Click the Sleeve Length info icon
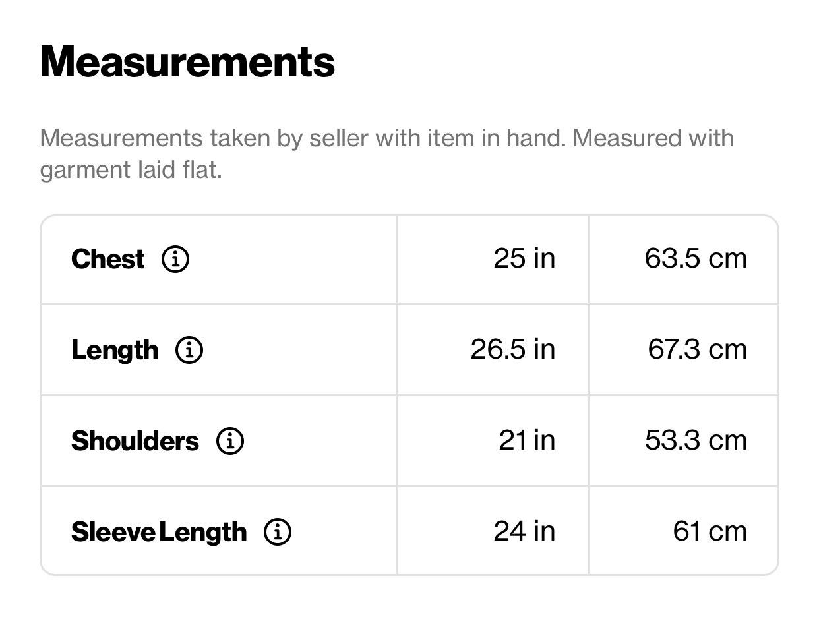This screenshot has height=644, width=819. 278,532
